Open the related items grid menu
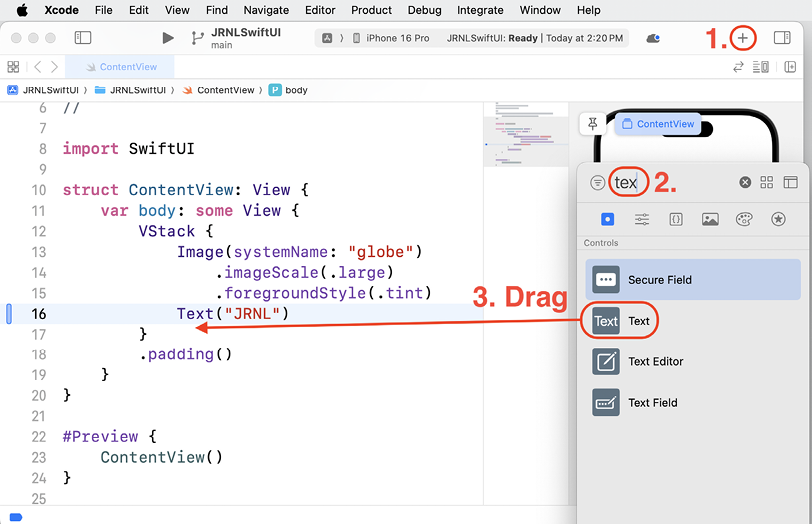 13,67
